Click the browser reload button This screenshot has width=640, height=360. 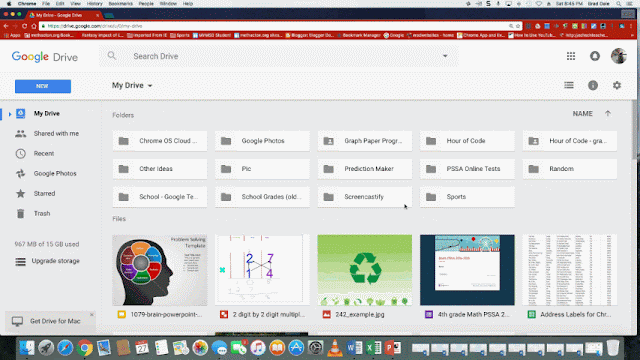[24, 26]
